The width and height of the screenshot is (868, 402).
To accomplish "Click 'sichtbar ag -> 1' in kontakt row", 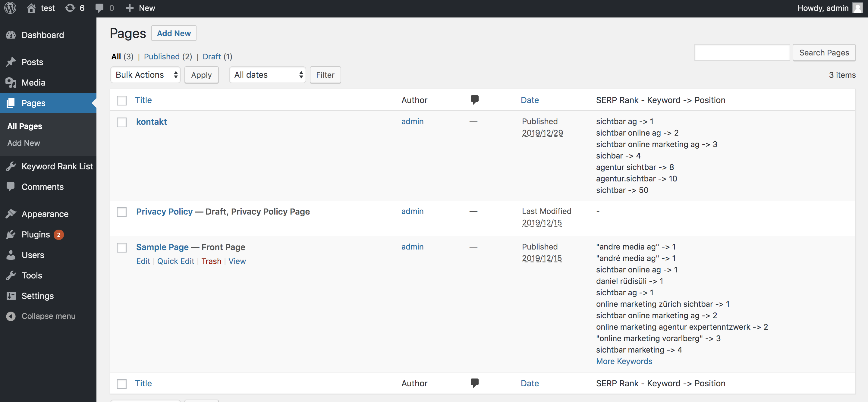I will pos(624,121).
